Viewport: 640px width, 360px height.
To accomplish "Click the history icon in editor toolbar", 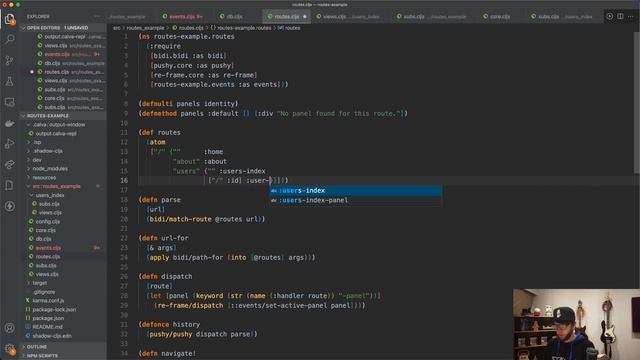I will [609, 16].
